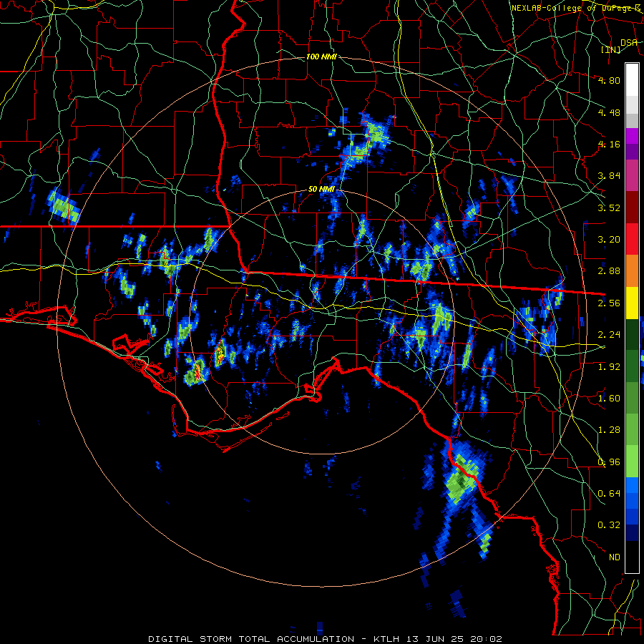Screen dimensions: 644x644
Task: Click the 0.64 legend value
Action: point(609,494)
